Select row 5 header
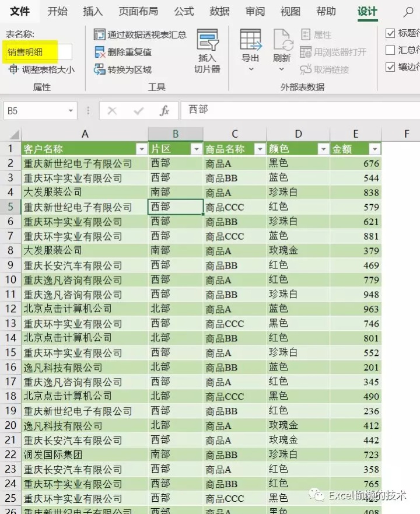The image size is (420, 514). click(10, 207)
